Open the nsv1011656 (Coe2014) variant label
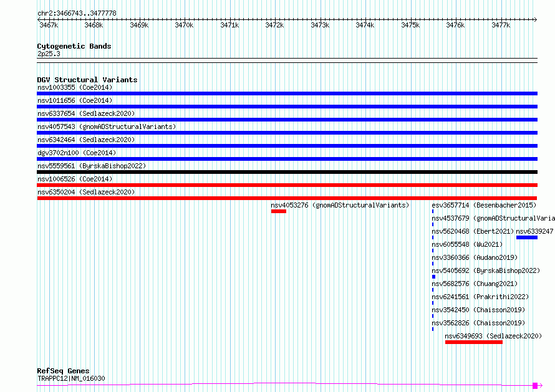 pos(75,100)
